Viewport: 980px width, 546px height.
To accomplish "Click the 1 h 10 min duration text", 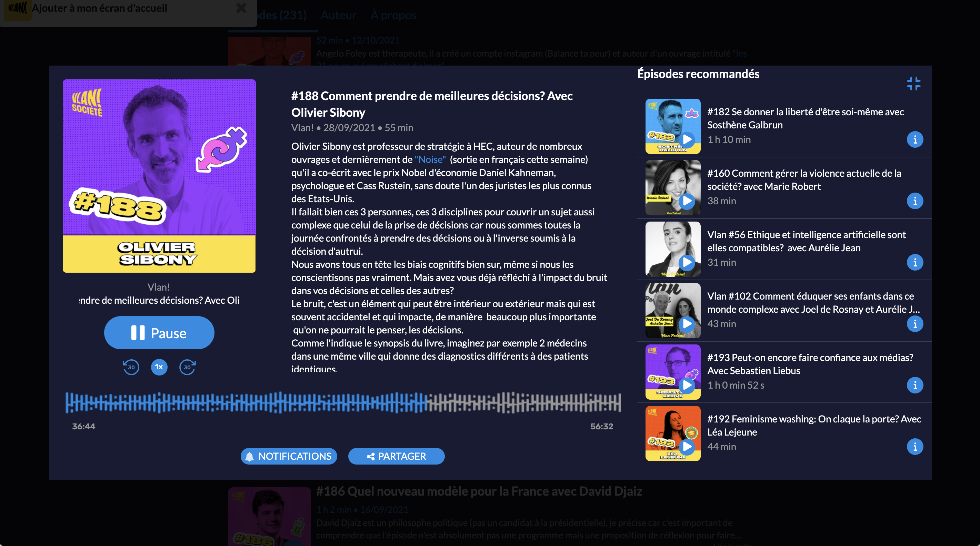I will point(729,139).
